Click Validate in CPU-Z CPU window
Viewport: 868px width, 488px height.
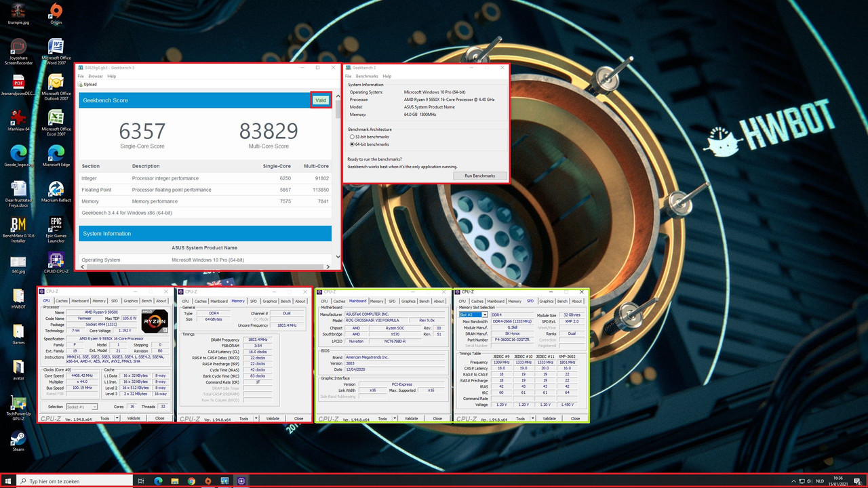tap(134, 418)
